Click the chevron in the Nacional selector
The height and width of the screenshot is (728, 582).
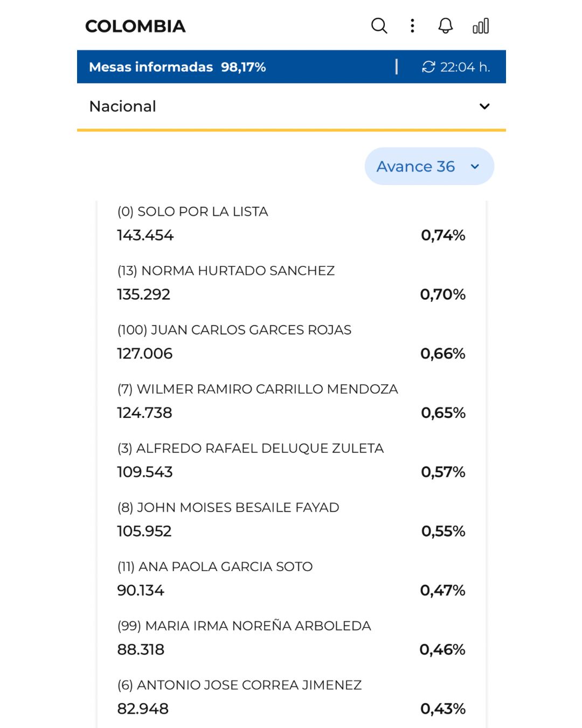click(x=484, y=106)
